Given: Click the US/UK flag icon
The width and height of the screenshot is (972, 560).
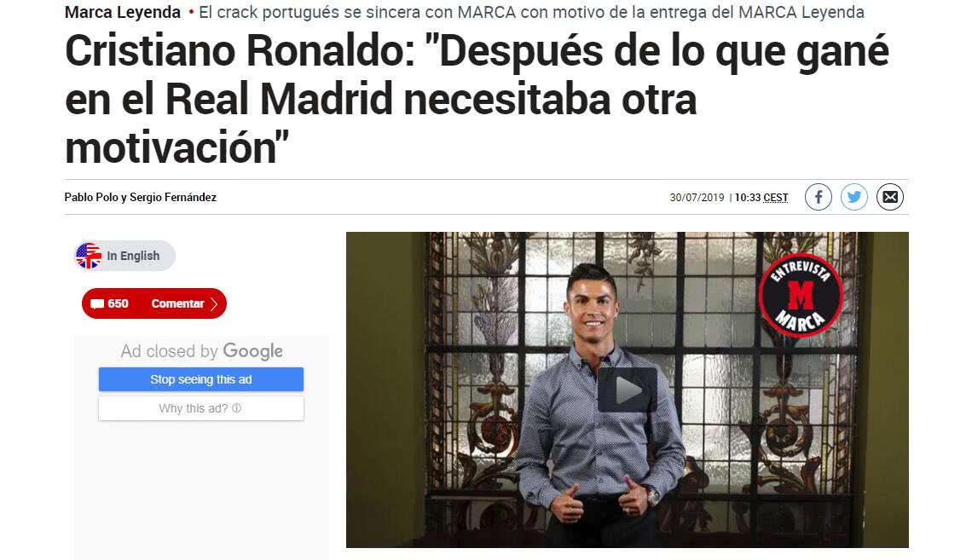Looking at the screenshot, I should tap(89, 255).
